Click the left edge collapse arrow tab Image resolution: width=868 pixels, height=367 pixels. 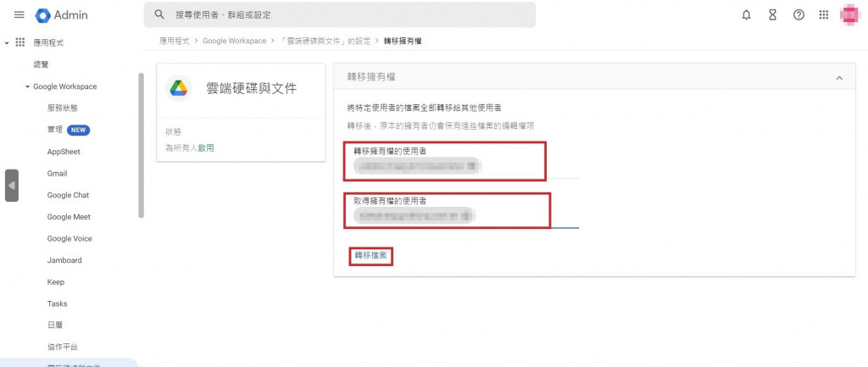pyautogui.click(x=12, y=186)
